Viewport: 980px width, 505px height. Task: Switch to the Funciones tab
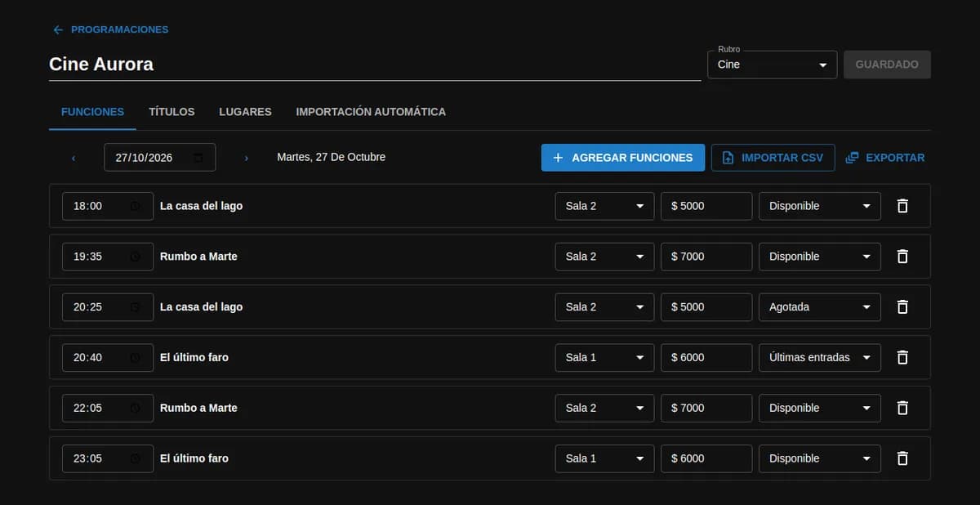92,112
